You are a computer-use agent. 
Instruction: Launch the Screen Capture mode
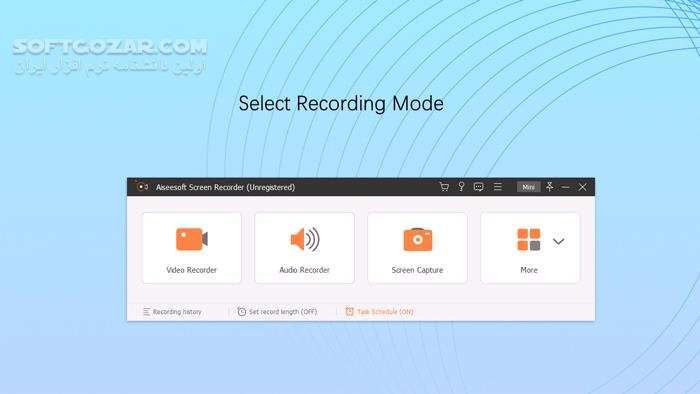[x=417, y=248]
